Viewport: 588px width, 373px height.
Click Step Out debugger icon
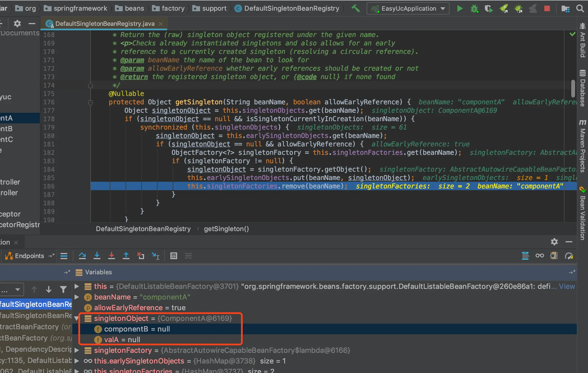coord(126,256)
